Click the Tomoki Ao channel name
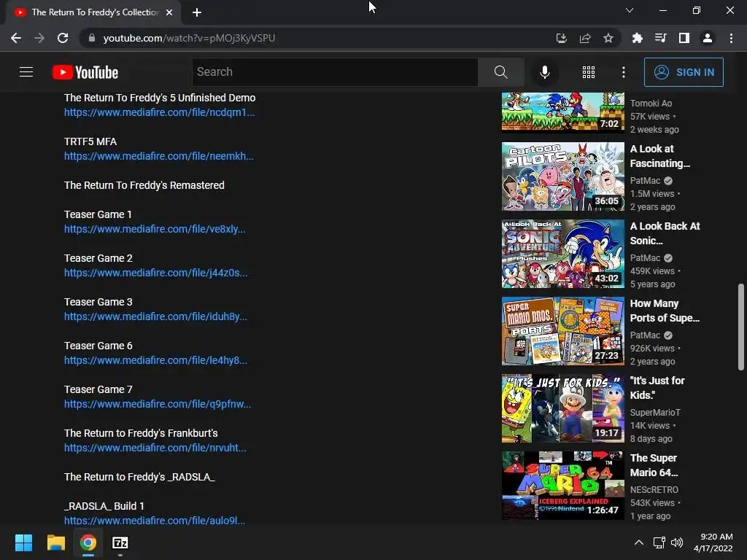Viewport: 747px width, 560px height. [651, 104]
